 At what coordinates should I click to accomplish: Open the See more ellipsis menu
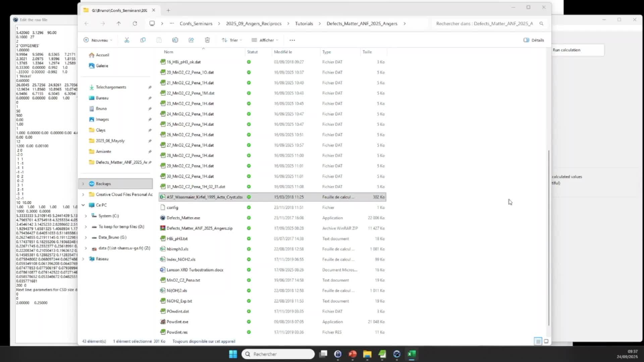point(292,40)
